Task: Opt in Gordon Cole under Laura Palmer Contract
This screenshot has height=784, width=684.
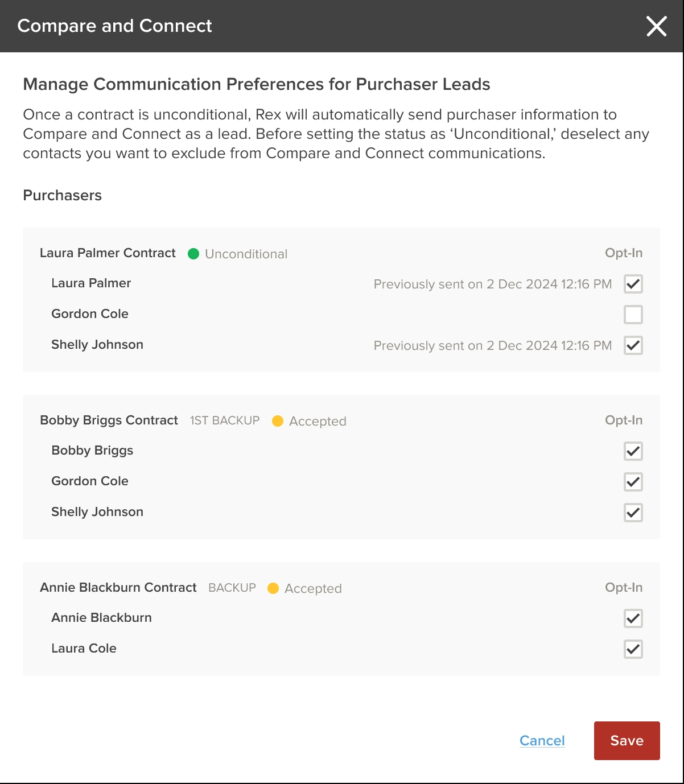Action: pyautogui.click(x=633, y=315)
